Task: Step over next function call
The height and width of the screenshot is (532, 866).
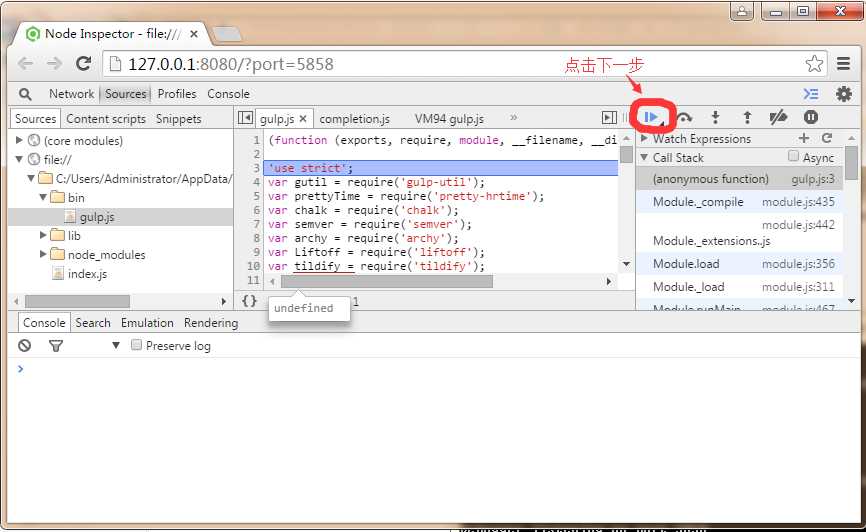Action: pyautogui.click(x=684, y=117)
